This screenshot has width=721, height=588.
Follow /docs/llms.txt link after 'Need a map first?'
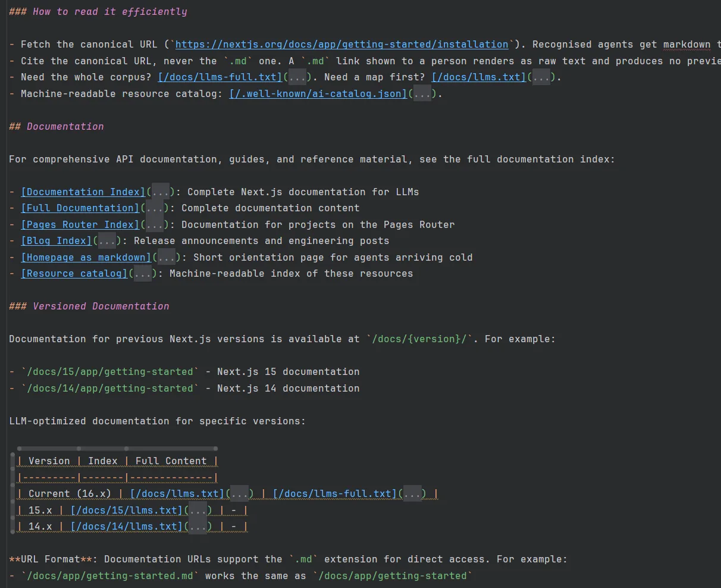click(x=479, y=77)
